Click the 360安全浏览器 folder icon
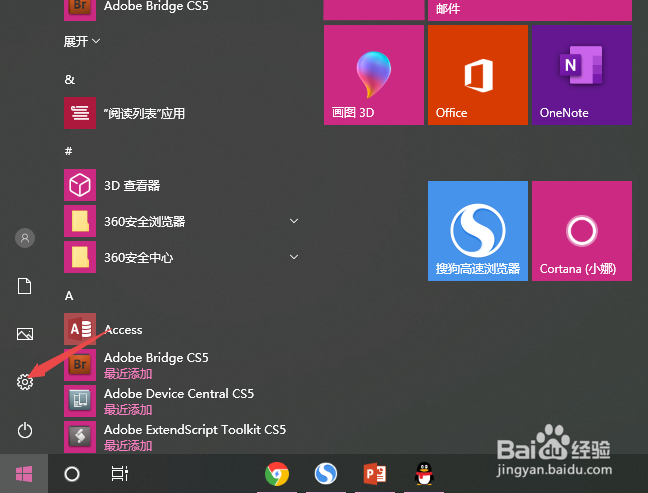 point(80,221)
